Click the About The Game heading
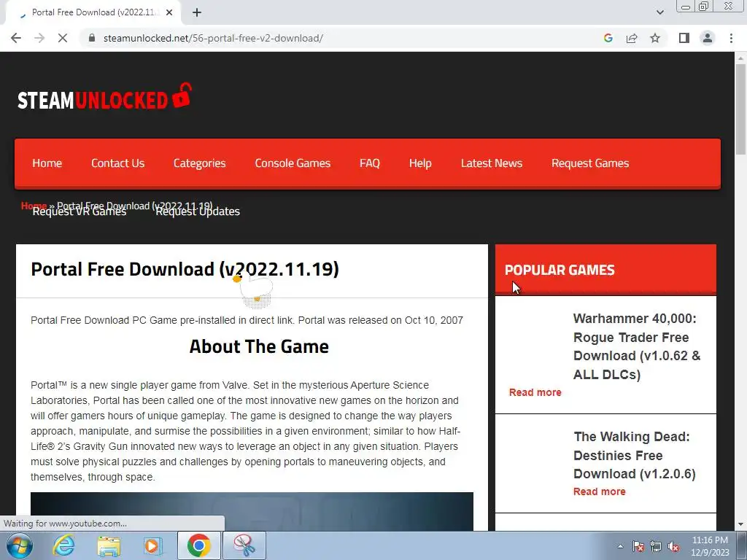 [259, 346]
